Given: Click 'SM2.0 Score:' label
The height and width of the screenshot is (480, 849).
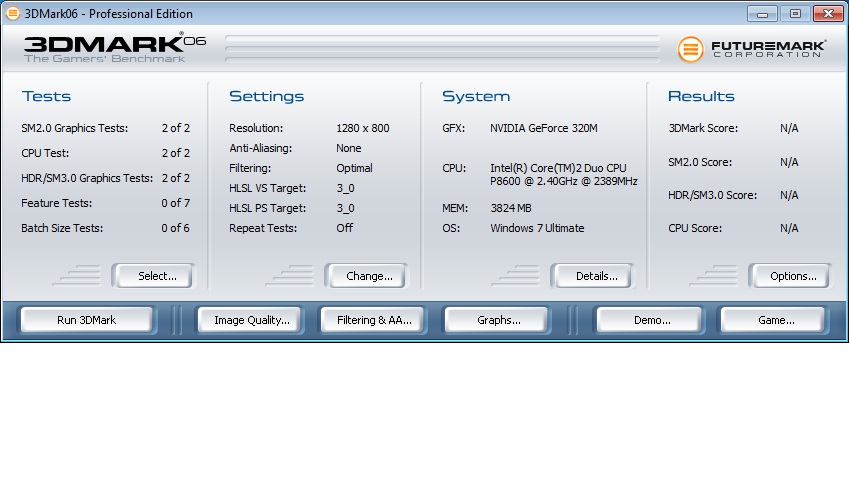Looking at the screenshot, I should [700, 162].
